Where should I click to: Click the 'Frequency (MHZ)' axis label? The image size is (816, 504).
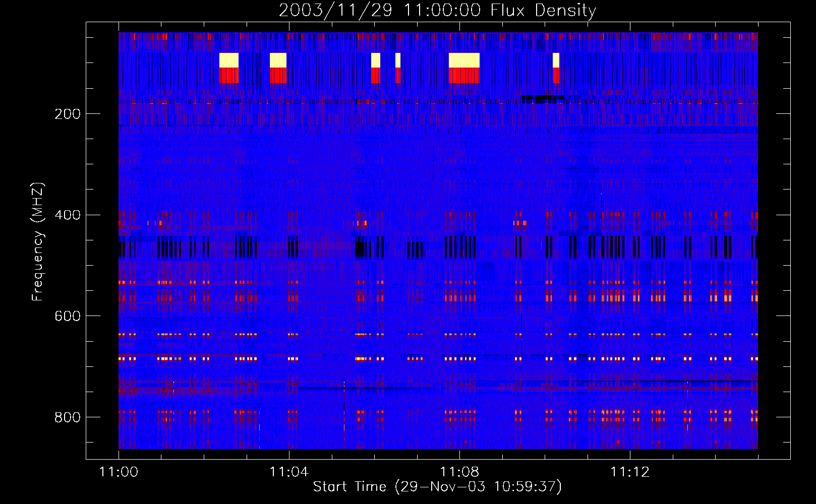click(38, 242)
